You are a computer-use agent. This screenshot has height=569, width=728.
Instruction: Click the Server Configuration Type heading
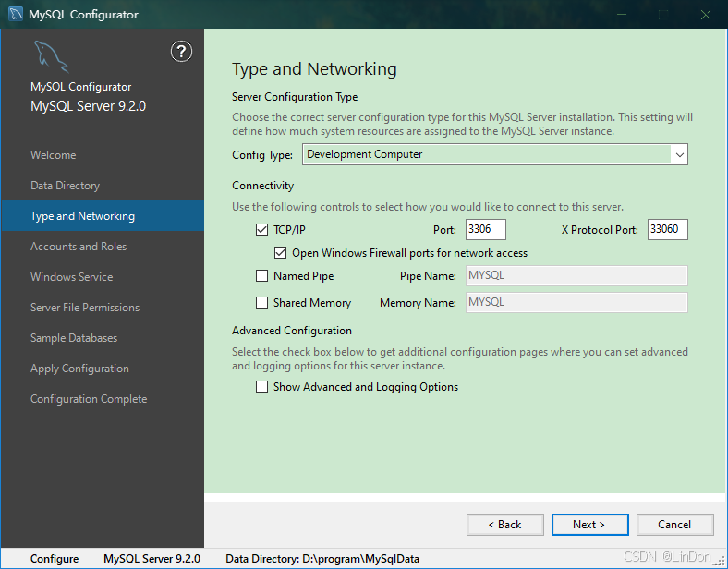[x=295, y=97]
